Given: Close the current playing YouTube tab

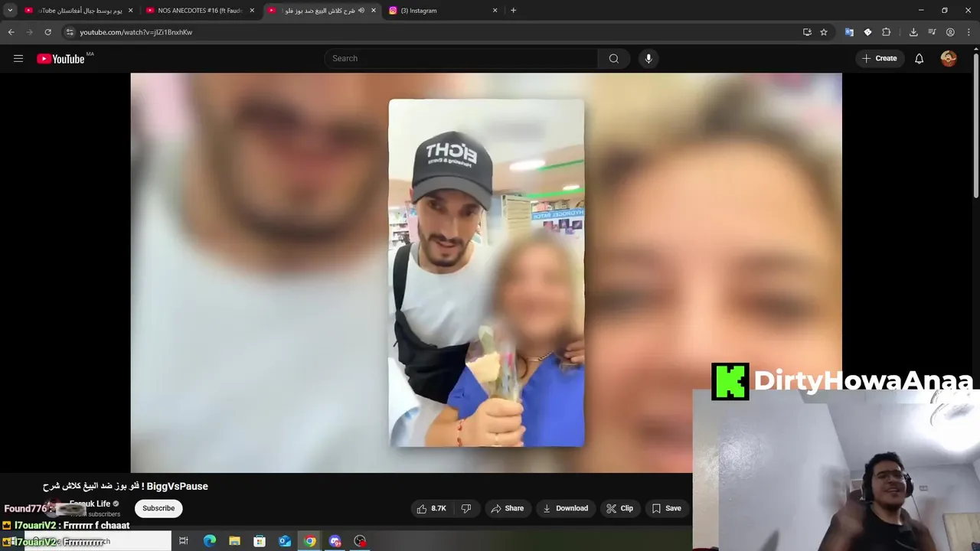Looking at the screenshot, I should coord(373,11).
